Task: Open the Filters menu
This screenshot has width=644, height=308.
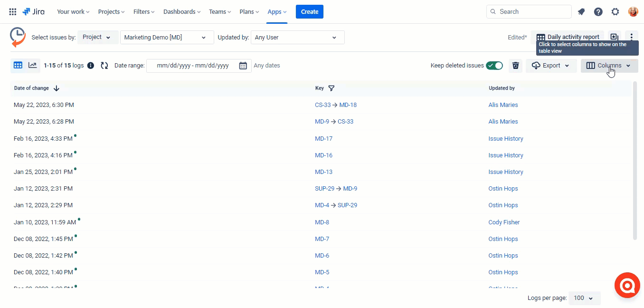Action: pyautogui.click(x=144, y=12)
